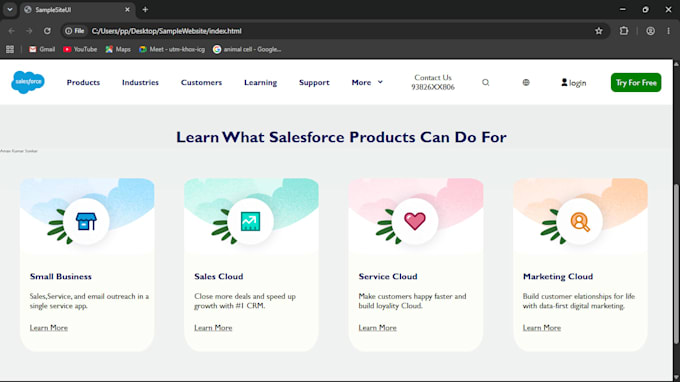The height and width of the screenshot is (382, 680).
Task: Close the SampleSiteUI tab
Action: (x=127, y=10)
